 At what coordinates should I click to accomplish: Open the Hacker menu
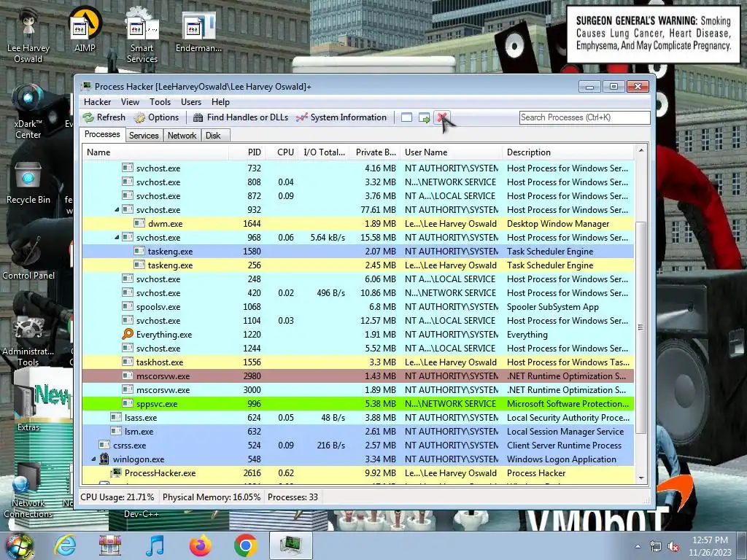click(x=97, y=102)
